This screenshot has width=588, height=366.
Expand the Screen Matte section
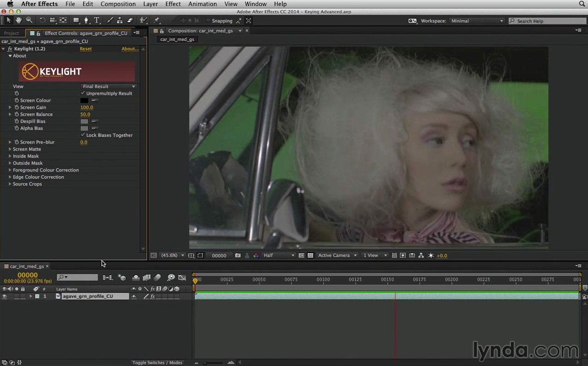pyautogui.click(x=10, y=149)
